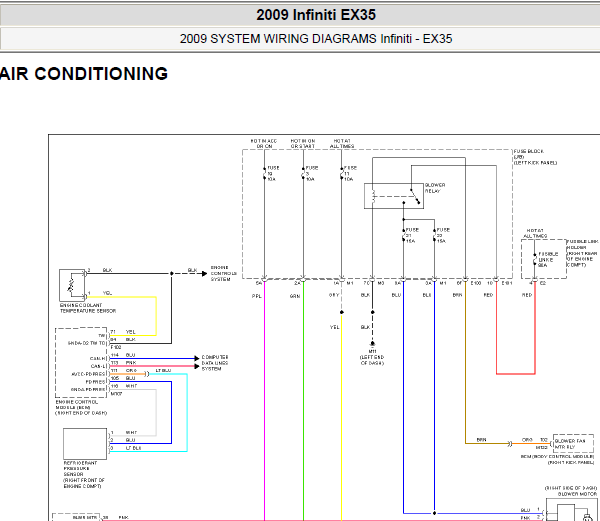Image resolution: width=600 pixels, height=521 pixels.
Task: Select the 'FUSE 3 10A' label
Action: coord(311,173)
